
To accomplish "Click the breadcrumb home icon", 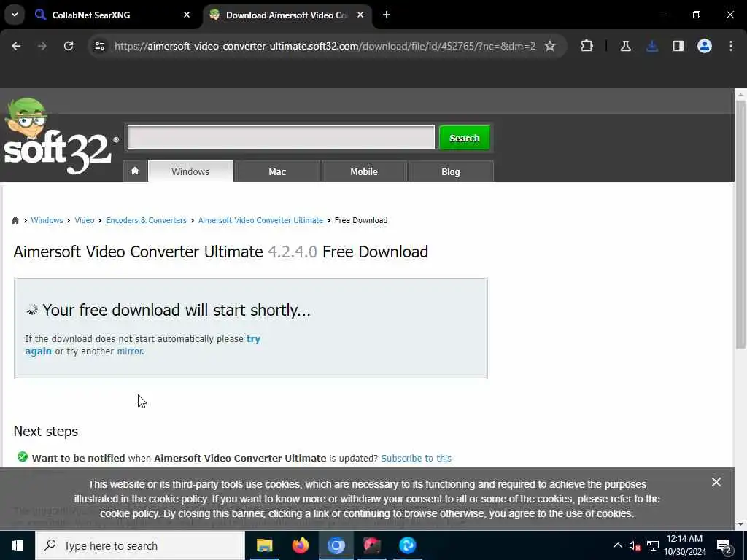I will 15,220.
